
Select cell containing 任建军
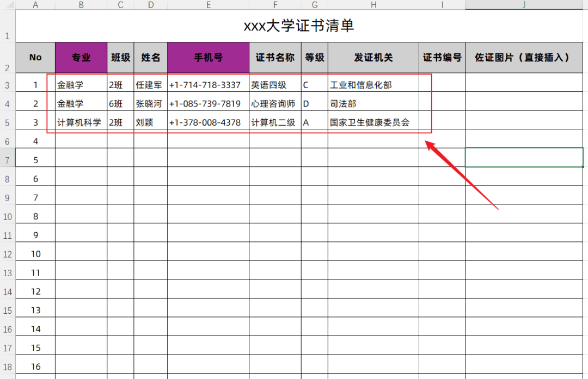[x=150, y=85]
